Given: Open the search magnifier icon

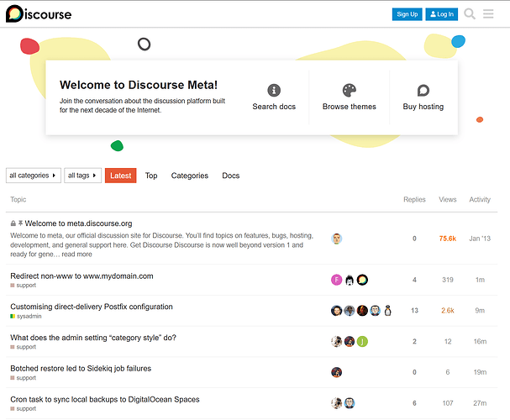Looking at the screenshot, I should 470,14.
